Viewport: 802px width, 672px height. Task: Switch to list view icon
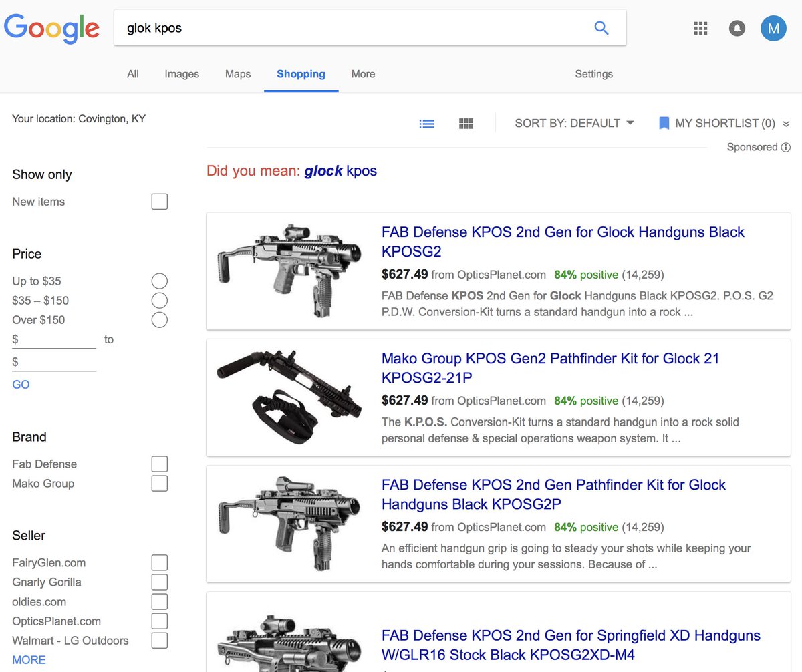pyautogui.click(x=427, y=124)
